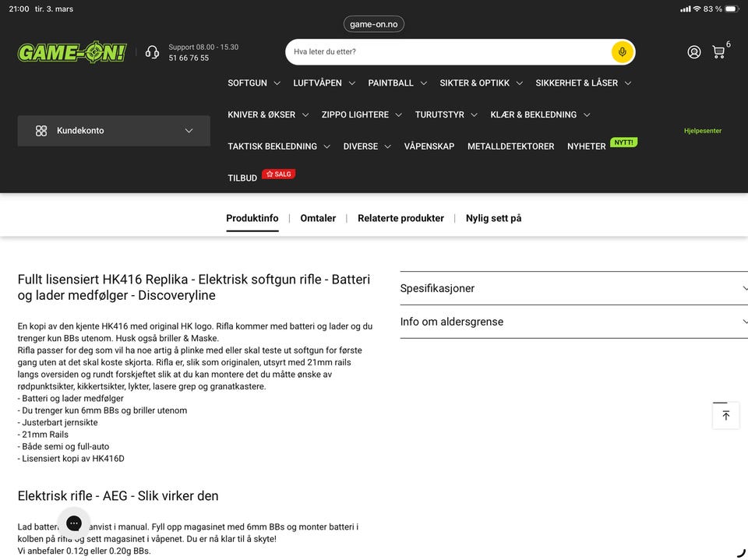Expand the KNIVER & ØKSER menu
This screenshot has width=748, height=560.
(267, 115)
